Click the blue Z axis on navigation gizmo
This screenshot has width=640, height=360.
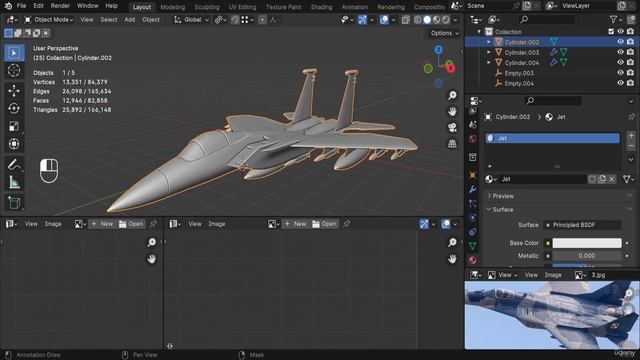(x=439, y=49)
